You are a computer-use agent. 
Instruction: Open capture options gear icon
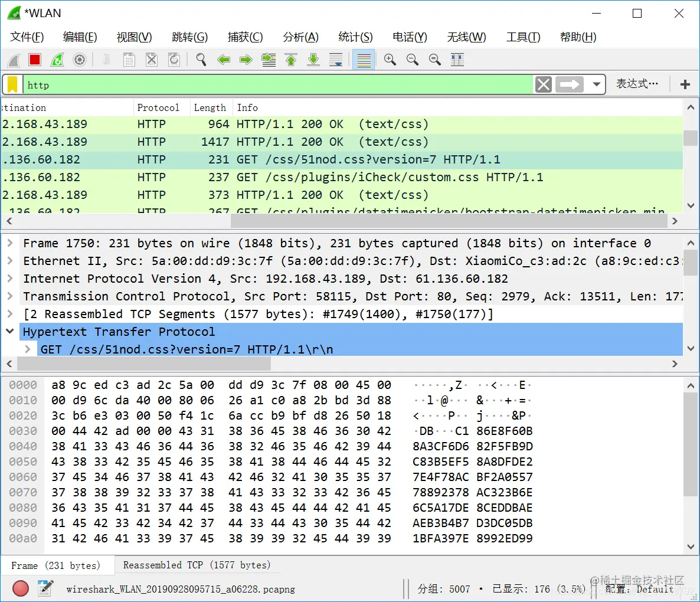tap(80, 60)
